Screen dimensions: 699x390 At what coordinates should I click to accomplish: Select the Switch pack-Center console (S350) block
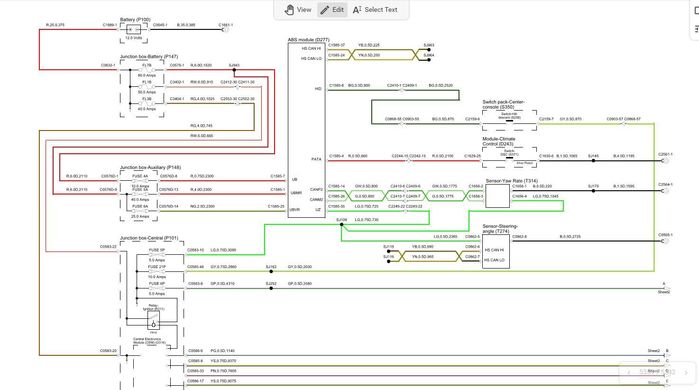(510, 120)
